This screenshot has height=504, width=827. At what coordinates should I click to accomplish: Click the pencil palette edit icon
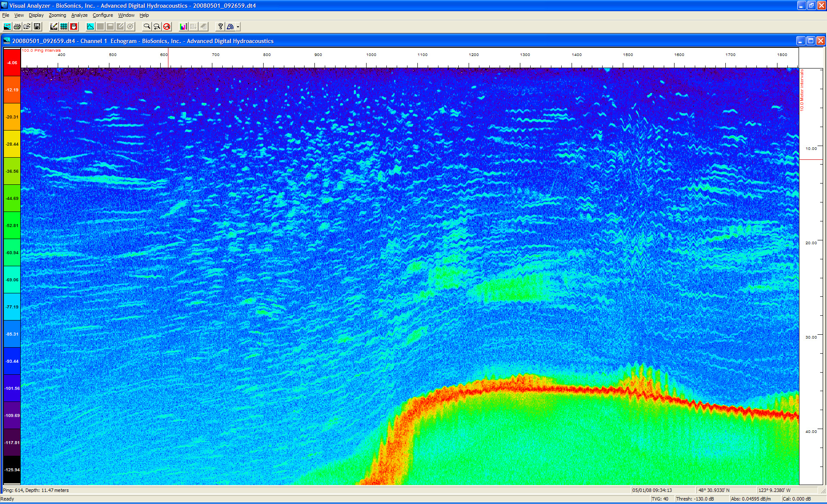54,27
